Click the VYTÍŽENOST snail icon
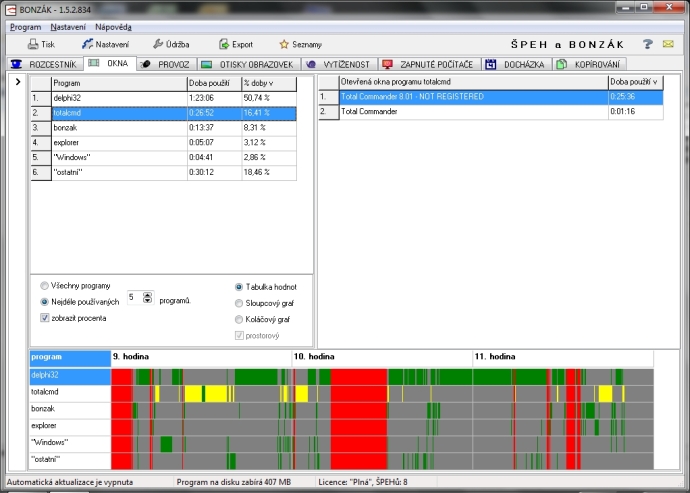The height and width of the screenshot is (493, 690). click(x=311, y=64)
